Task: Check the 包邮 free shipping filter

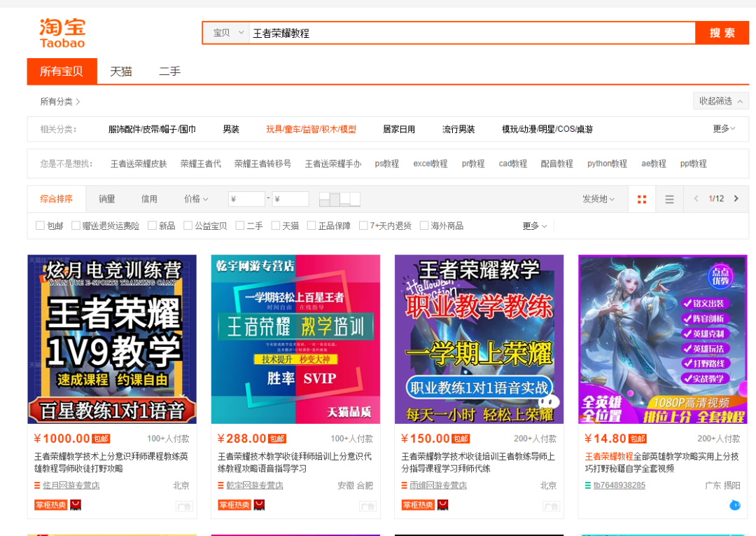Action: tap(41, 226)
